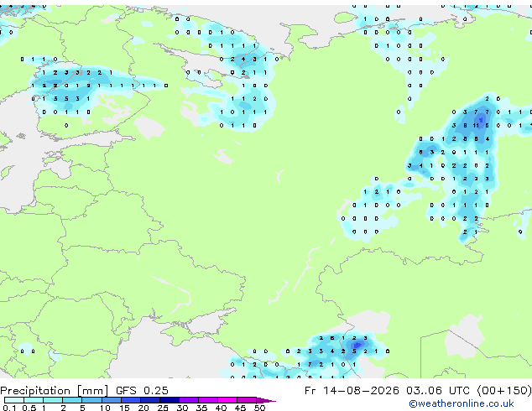
Task: Click the "25" legend scale label
Action: pos(163,408)
